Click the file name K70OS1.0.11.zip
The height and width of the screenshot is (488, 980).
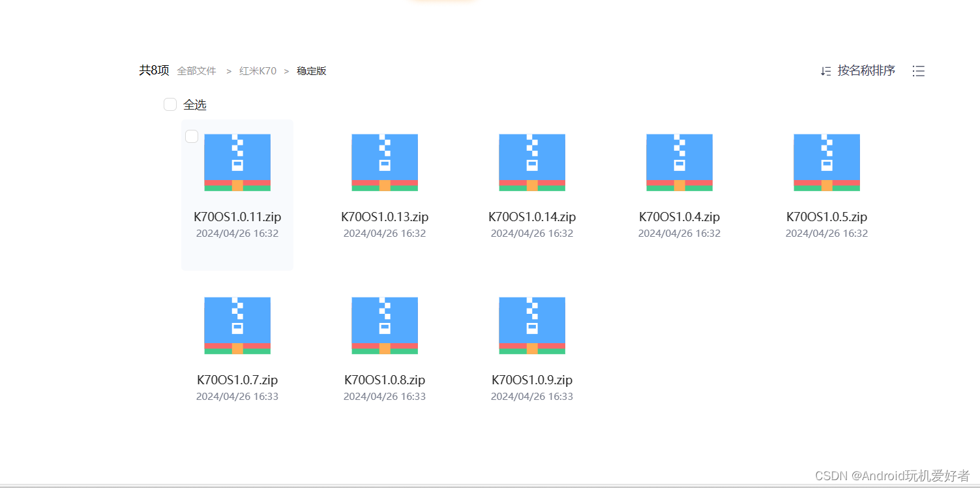pyautogui.click(x=237, y=217)
